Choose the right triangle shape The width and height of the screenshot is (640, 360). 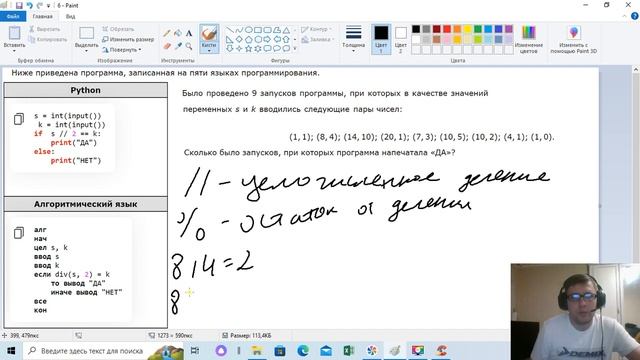230,40
